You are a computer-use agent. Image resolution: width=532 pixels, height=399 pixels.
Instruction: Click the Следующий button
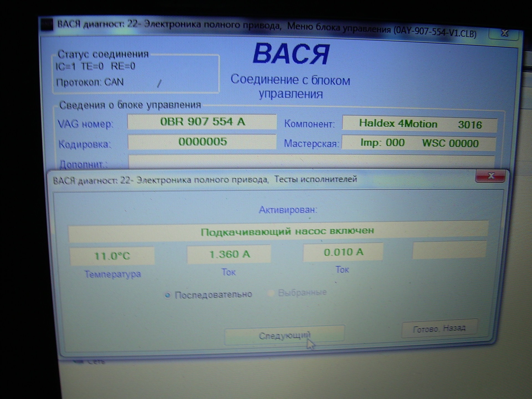pyautogui.click(x=284, y=336)
